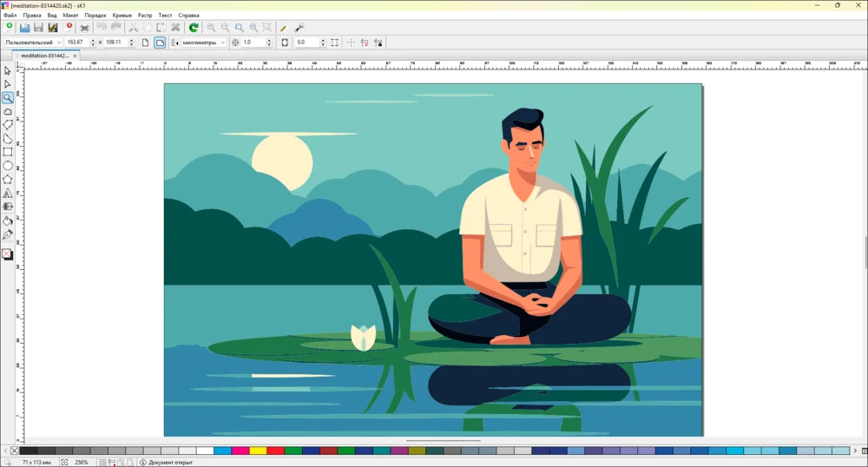The width and height of the screenshot is (868, 467).
Task: Activate the Zoom magnifier tool
Action: coord(7,98)
